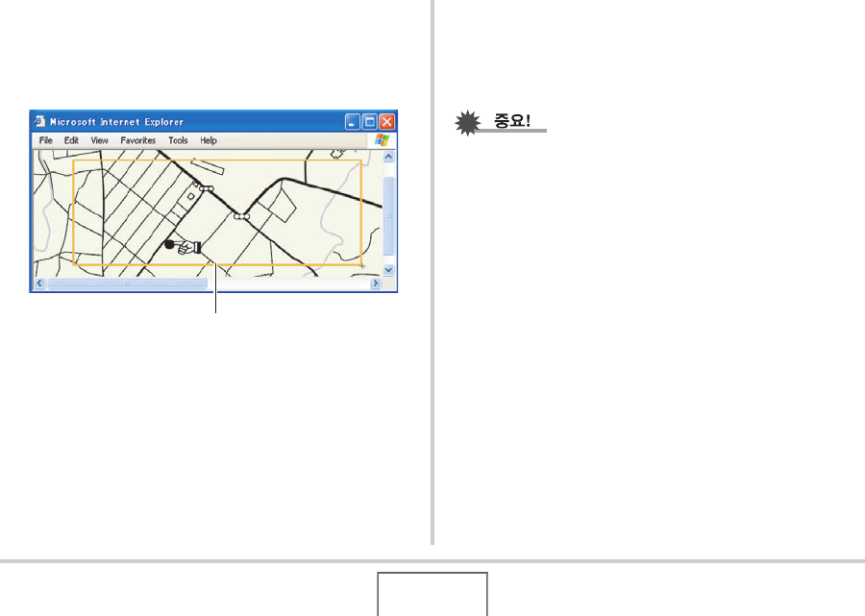Screen dimensions: 865x616
Task: Click the vertical scrollbar down arrow
Action: click(x=388, y=270)
